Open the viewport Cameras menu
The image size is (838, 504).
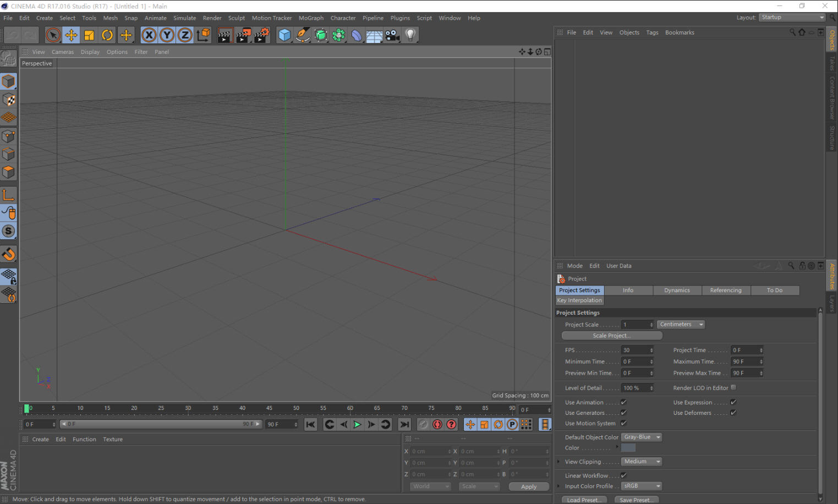pos(63,52)
